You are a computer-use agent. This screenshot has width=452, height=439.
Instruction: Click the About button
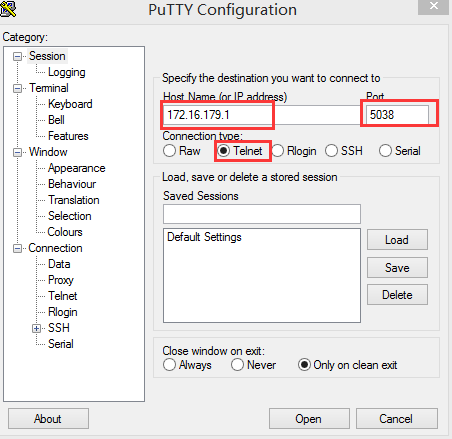point(48,419)
